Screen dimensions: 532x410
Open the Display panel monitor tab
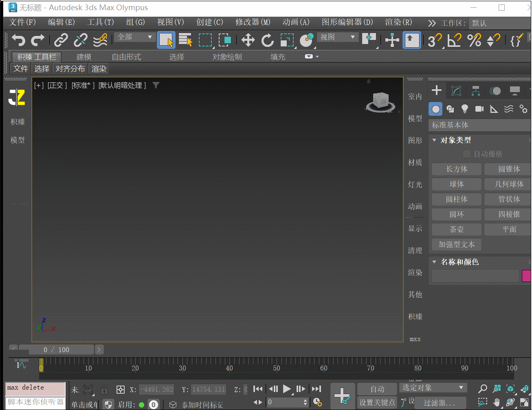coord(514,90)
